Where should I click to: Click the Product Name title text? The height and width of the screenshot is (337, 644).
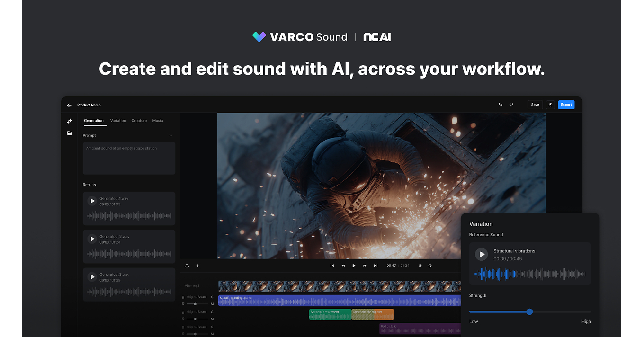tap(89, 105)
